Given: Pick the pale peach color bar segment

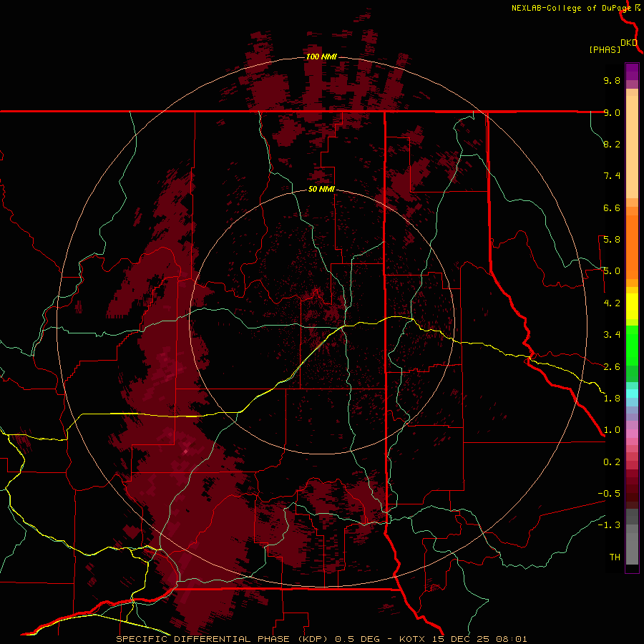Looking at the screenshot, I should 632,147.
